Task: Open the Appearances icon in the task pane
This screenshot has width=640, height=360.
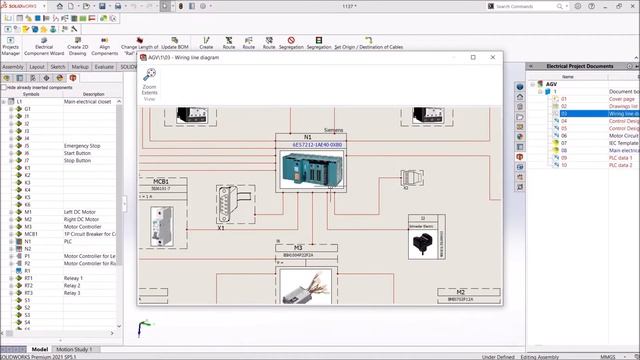Action: (x=520, y=137)
